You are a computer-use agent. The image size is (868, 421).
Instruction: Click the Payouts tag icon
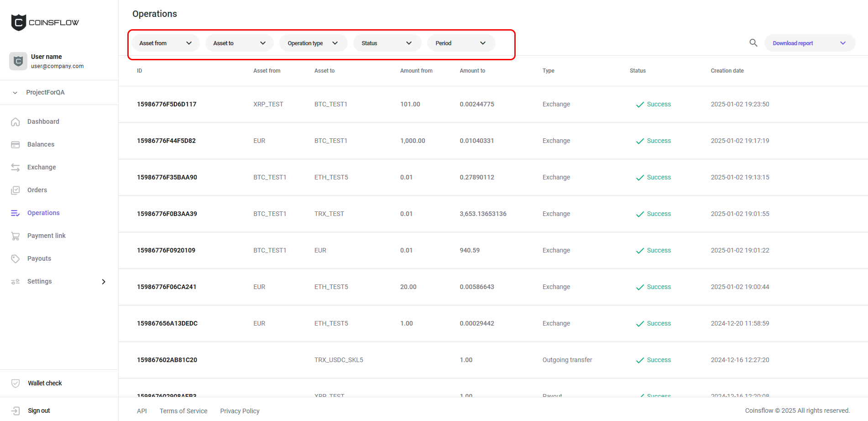[16, 259]
